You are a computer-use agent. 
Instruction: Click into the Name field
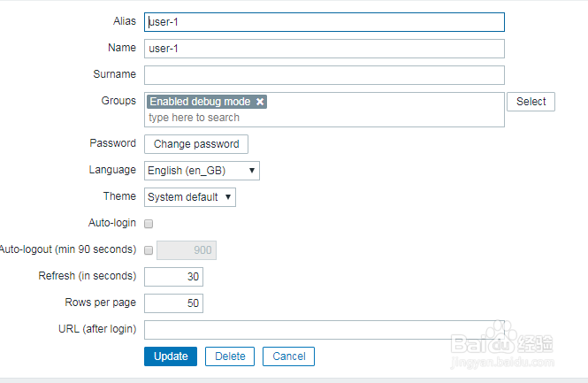[x=324, y=49]
